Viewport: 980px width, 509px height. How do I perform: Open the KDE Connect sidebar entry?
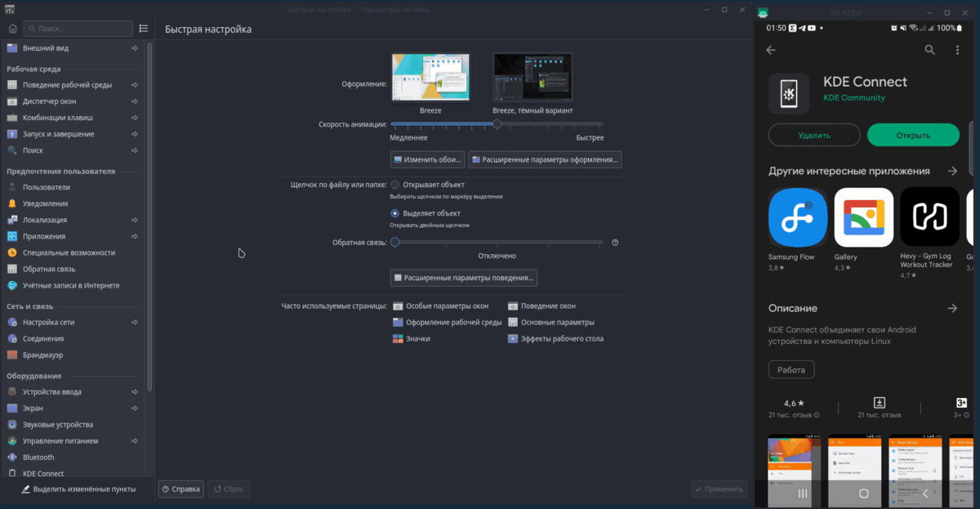point(73,473)
